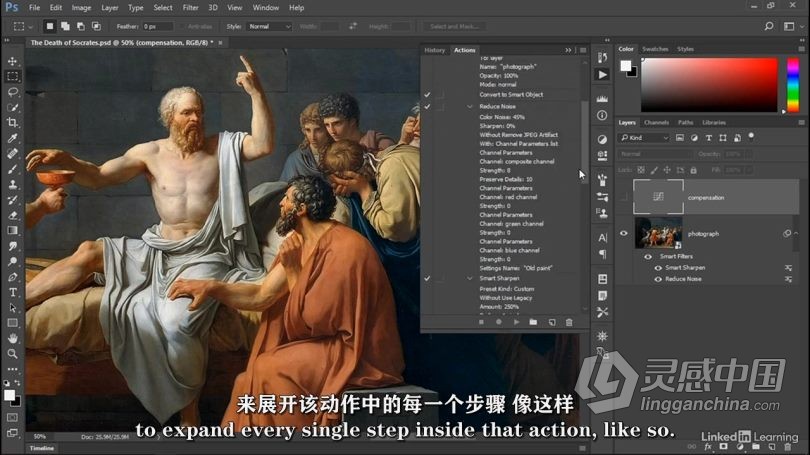Open the File menu
Viewport: 810px width, 455px height.
coord(34,8)
